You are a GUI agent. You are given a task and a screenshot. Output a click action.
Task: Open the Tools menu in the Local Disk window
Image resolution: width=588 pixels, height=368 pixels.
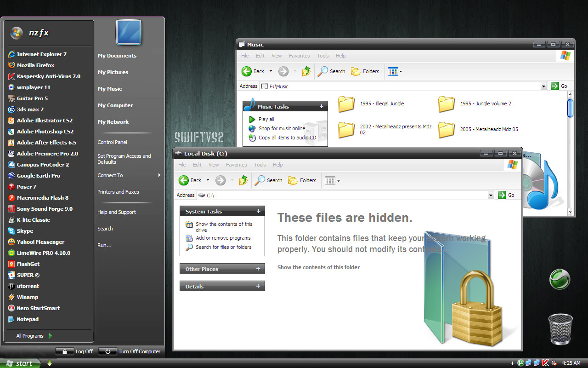click(260, 165)
